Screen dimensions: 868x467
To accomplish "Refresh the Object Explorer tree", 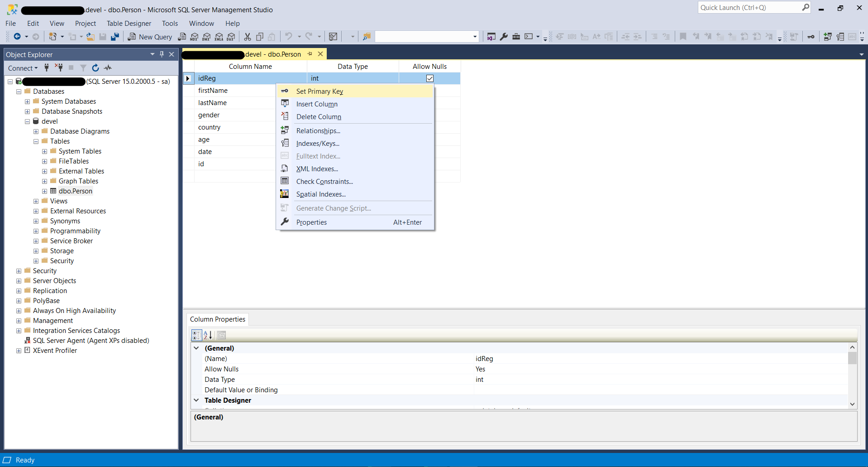I will coord(95,68).
